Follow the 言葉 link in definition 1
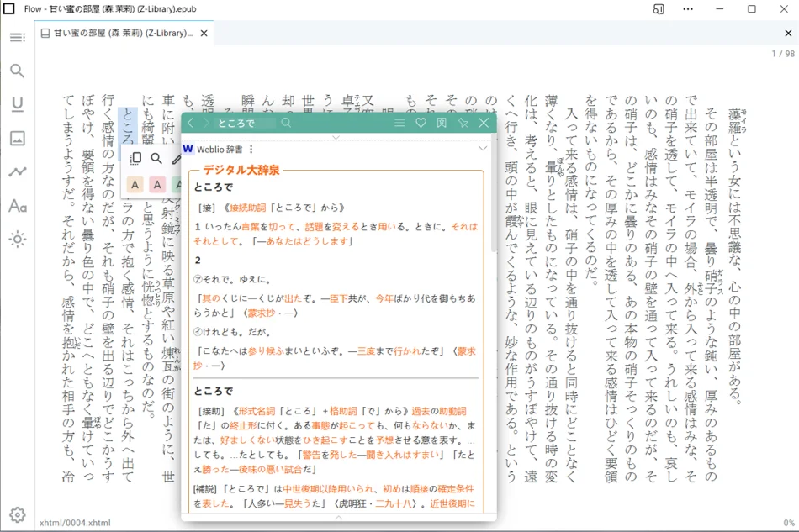 pos(250,227)
